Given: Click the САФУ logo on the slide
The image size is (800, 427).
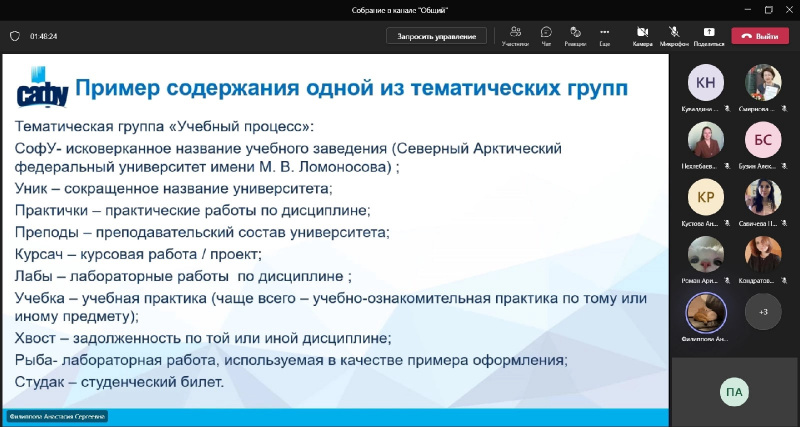Looking at the screenshot, I should tap(42, 87).
